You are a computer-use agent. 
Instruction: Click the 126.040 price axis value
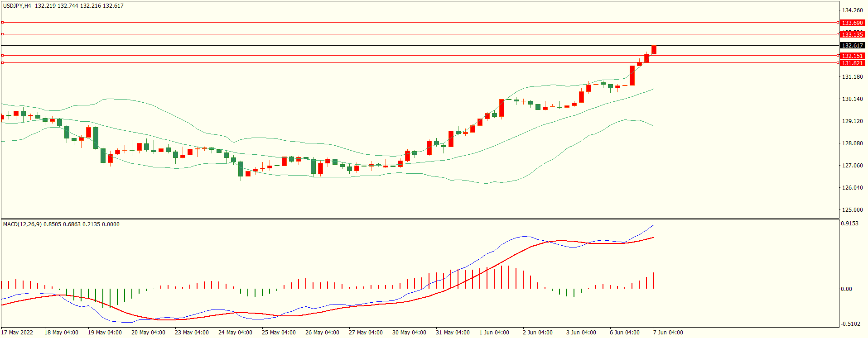pos(852,188)
